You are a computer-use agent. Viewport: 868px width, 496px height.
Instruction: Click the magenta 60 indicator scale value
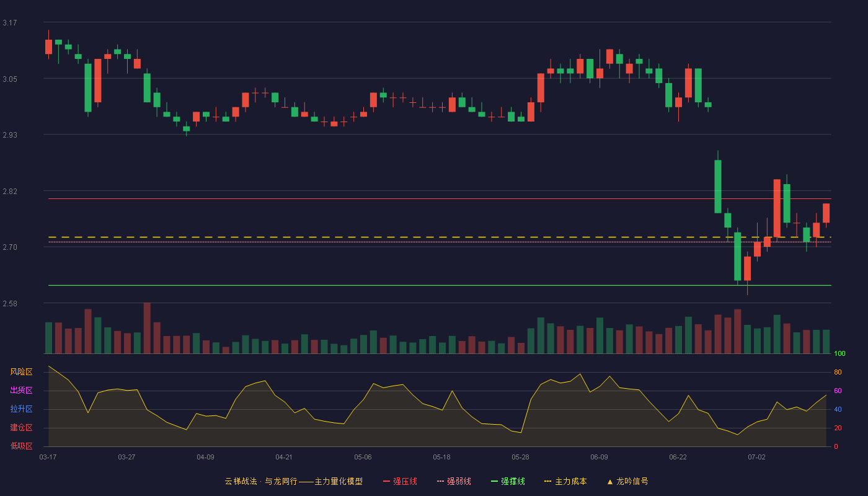[838, 391]
